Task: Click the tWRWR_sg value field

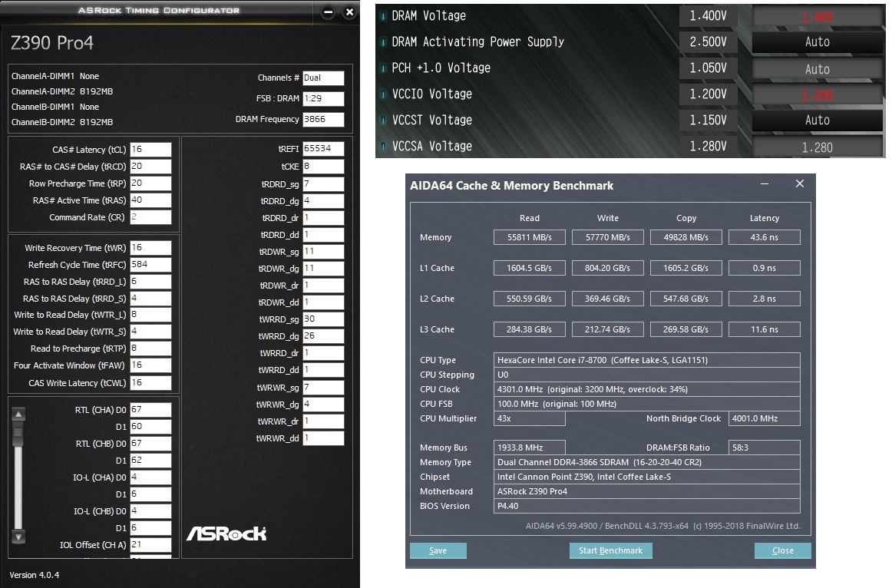Action: coord(323,387)
